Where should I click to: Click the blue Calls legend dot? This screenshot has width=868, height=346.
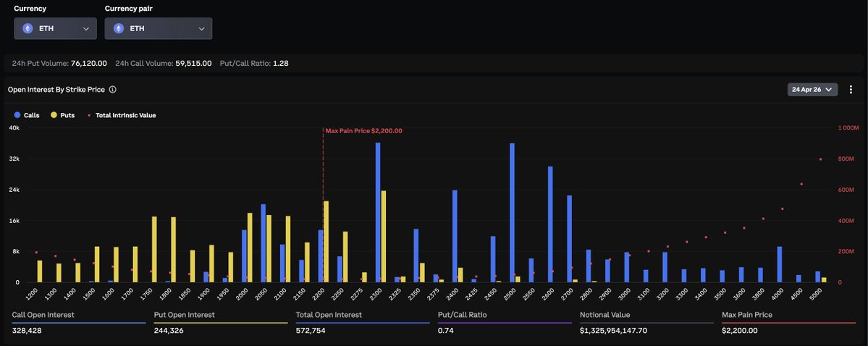[x=17, y=115]
